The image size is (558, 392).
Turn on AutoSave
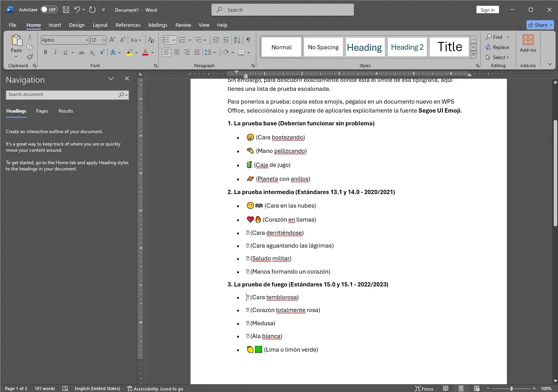49,9
